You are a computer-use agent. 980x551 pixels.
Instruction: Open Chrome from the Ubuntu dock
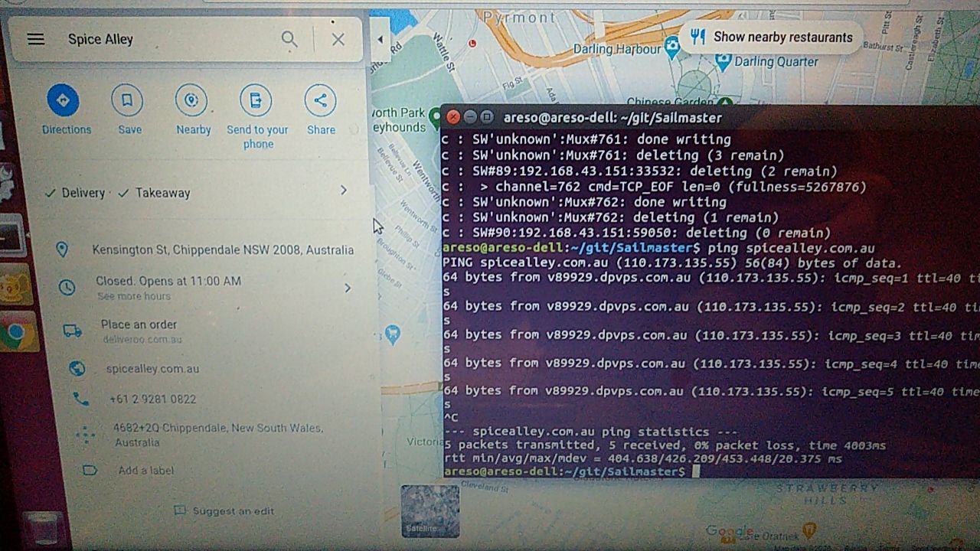click(17, 332)
